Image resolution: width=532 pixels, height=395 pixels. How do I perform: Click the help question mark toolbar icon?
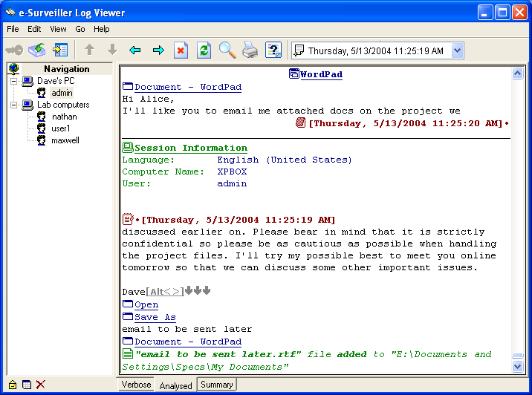click(273, 50)
